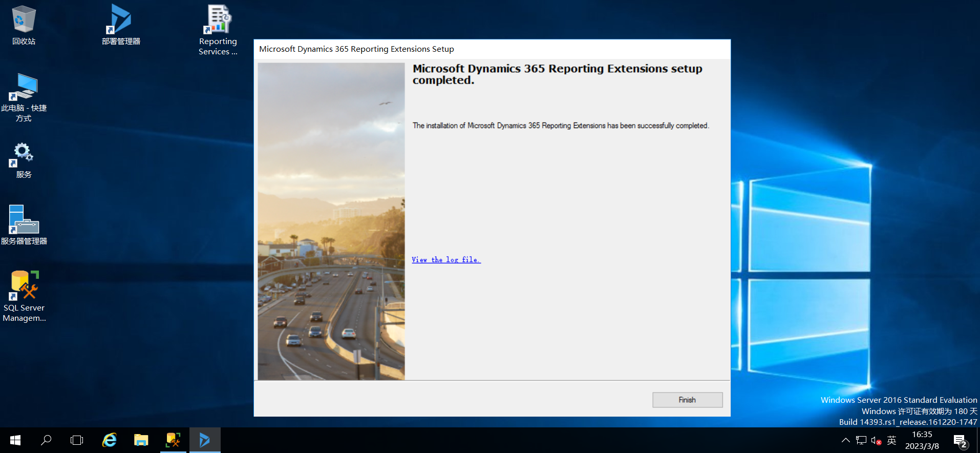Open the Deployment Manager desktop shortcut

(x=121, y=25)
